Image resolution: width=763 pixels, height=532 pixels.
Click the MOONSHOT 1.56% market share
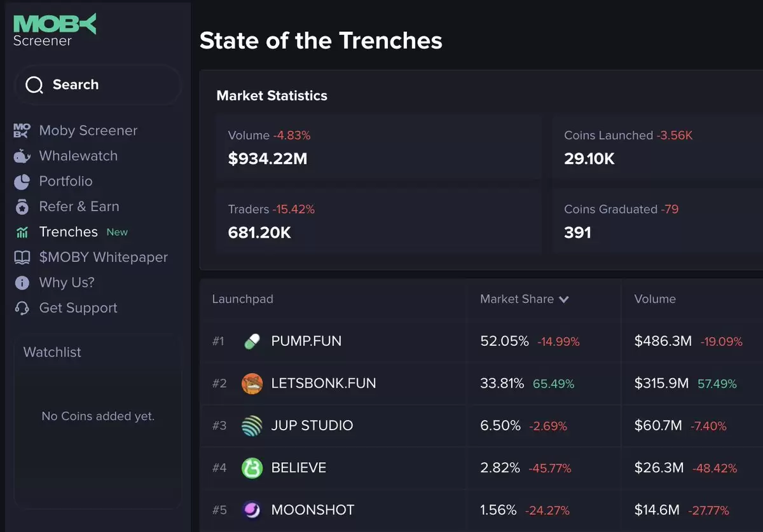pyautogui.click(x=499, y=510)
